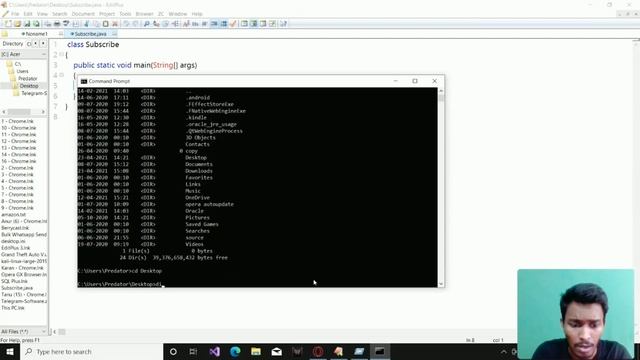This screenshot has width=640, height=360.
Task: Run spell check with red checkmark icon
Action: (233, 24)
